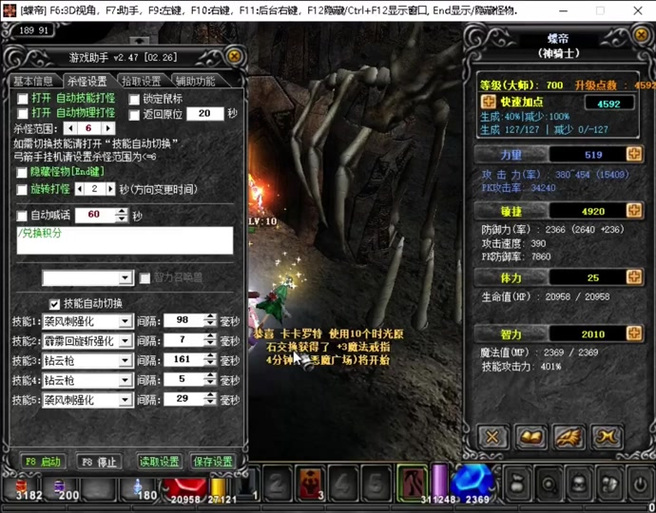
Task: Click the red HP orb showing 20958
Action: point(184,490)
